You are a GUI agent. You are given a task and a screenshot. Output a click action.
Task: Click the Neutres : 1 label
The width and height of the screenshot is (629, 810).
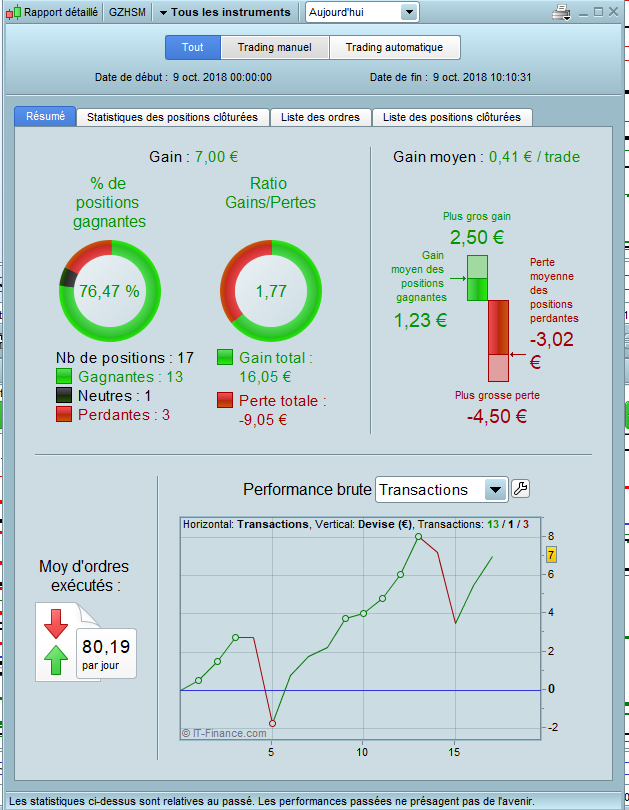(x=115, y=396)
